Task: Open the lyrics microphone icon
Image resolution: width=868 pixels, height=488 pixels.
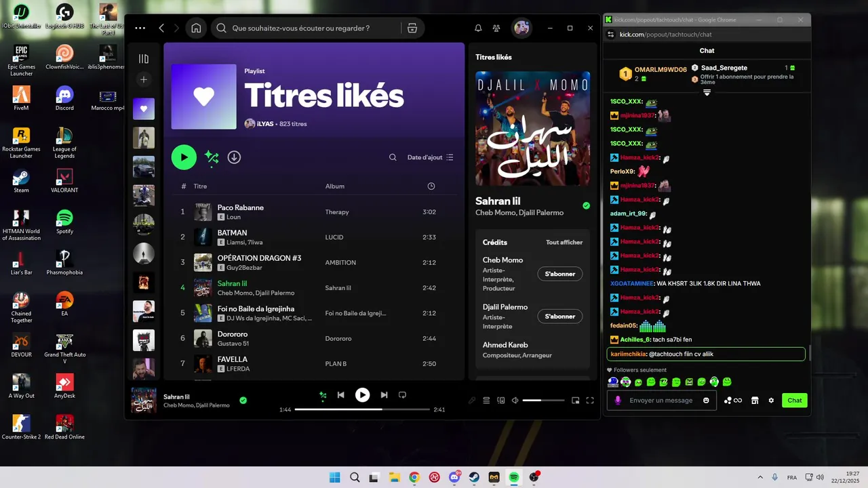Action: coord(472,401)
